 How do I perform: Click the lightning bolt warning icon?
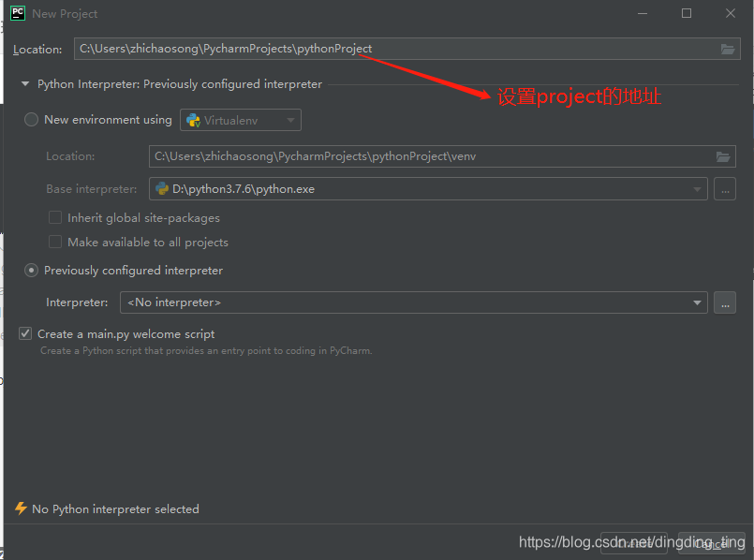[x=21, y=508]
